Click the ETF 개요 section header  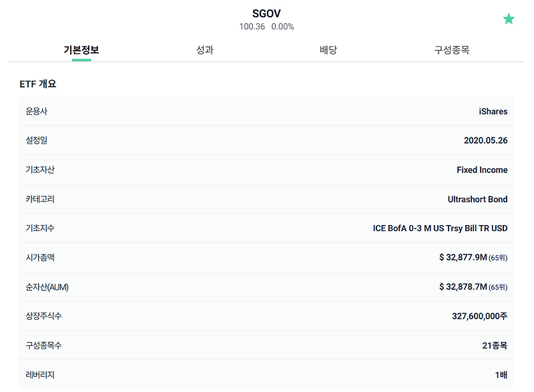coord(37,84)
